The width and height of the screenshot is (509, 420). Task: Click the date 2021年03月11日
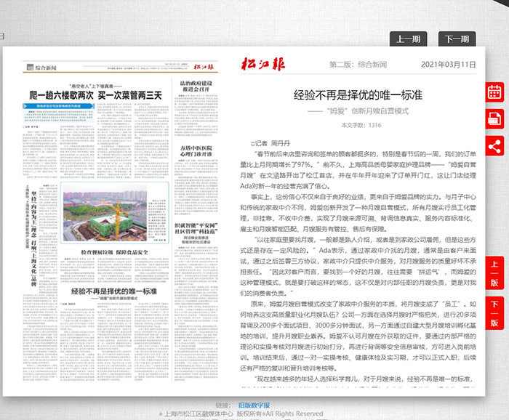[x=447, y=64]
